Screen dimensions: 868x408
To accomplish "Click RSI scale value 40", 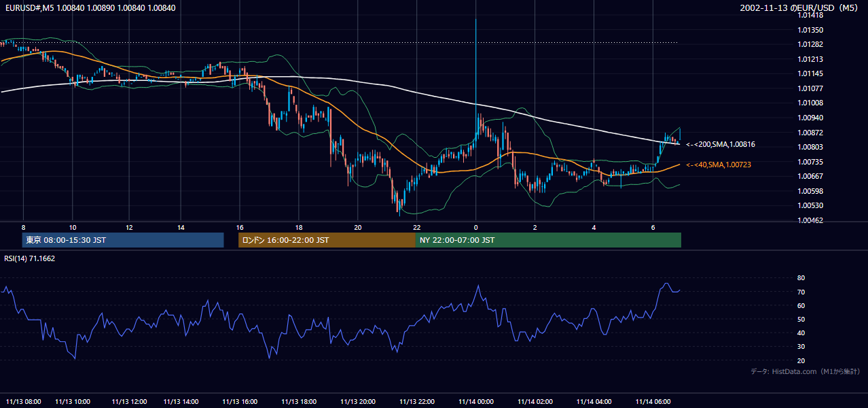I will coord(801,333).
